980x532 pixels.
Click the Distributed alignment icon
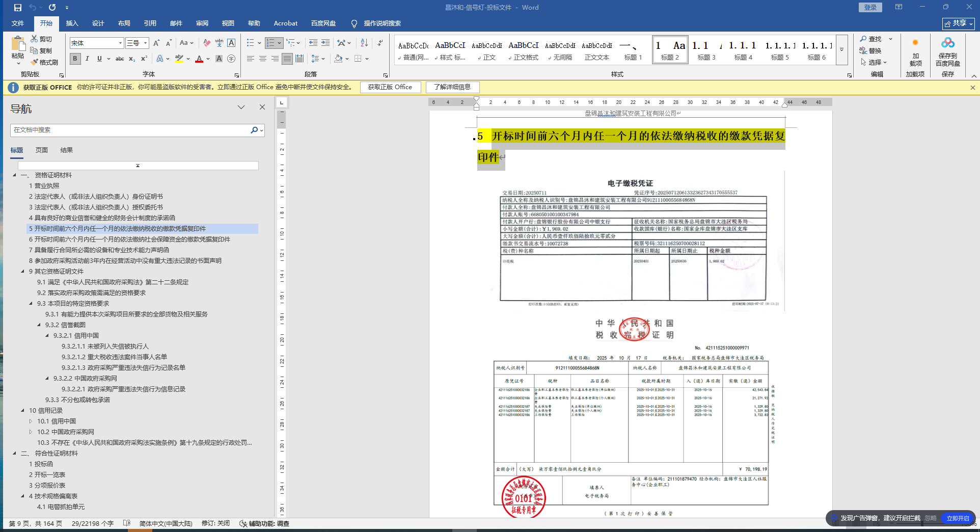coord(300,59)
